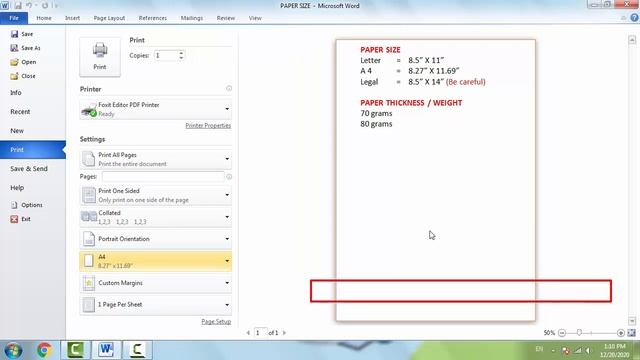The width and height of the screenshot is (640, 360).
Task: Click the Save icon in Quick Access Toolbar
Action: click(x=18, y=6)
